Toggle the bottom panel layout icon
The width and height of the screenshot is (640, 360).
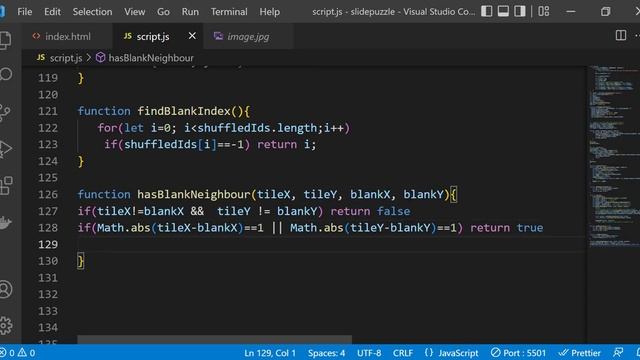tap(503, 11)
